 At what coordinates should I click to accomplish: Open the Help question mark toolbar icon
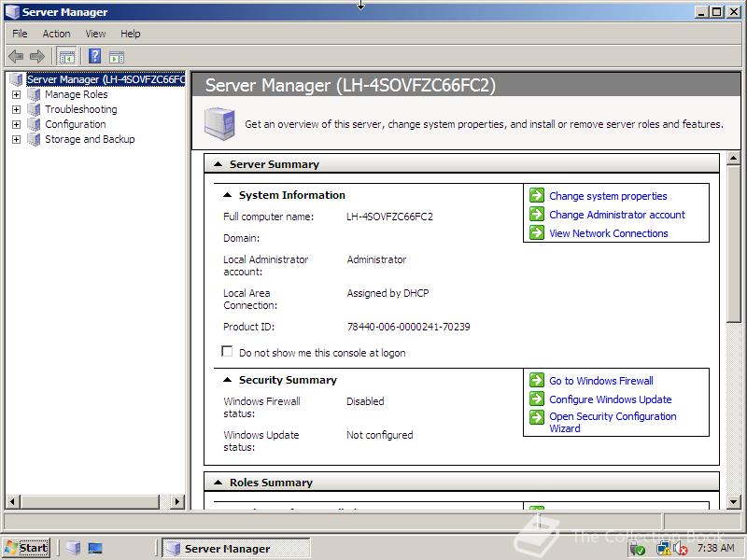[x=95, y=57]
